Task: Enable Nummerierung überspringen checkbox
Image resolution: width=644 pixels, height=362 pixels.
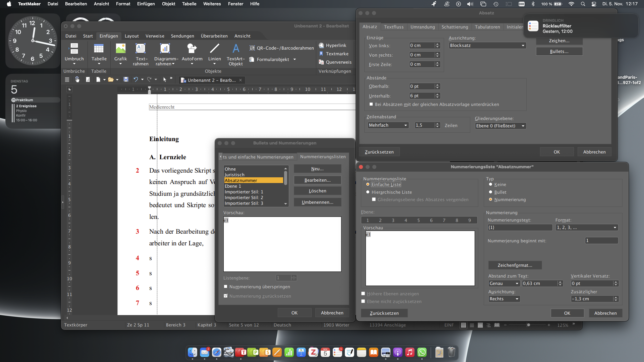Action: pyautogui.click(x=226, y=287)
